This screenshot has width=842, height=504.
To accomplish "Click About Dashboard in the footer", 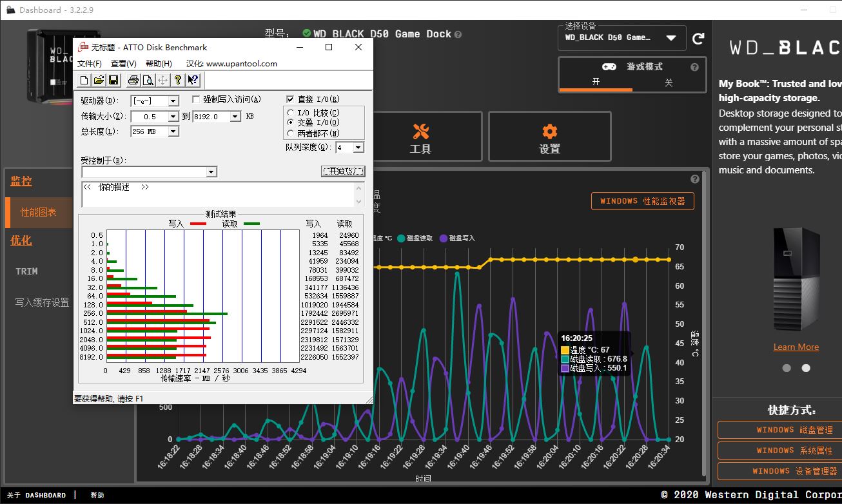I will (x=36, y=496).
